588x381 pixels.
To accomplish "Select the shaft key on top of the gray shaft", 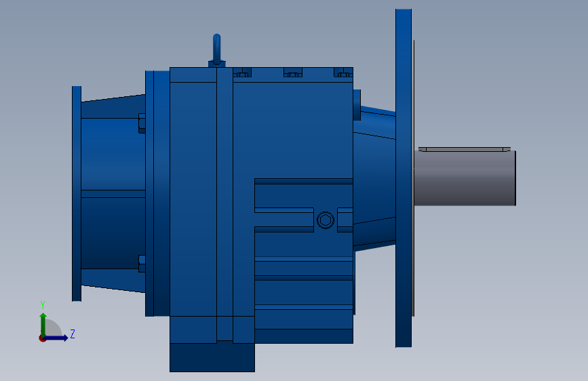I will 465,149.
